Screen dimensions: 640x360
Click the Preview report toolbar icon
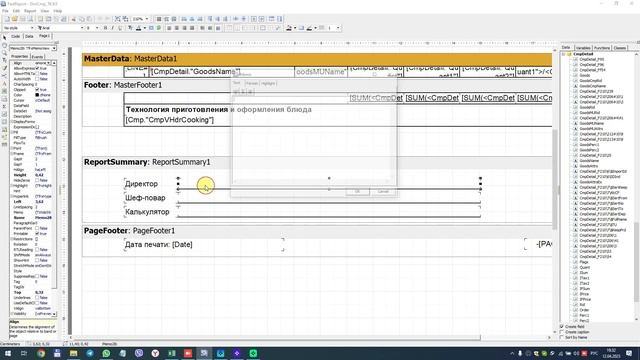(x=30, y=19)
